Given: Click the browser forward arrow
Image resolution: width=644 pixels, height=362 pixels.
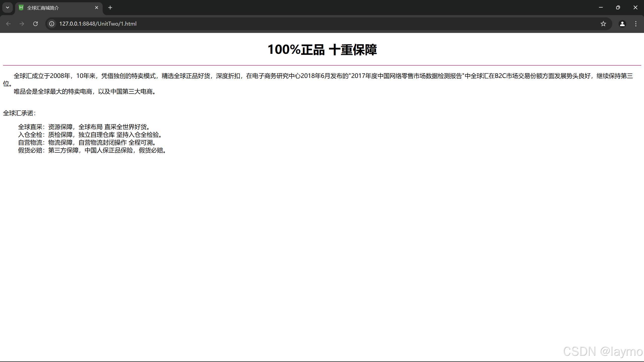Looking at the screenshot, I should point(22,24).
